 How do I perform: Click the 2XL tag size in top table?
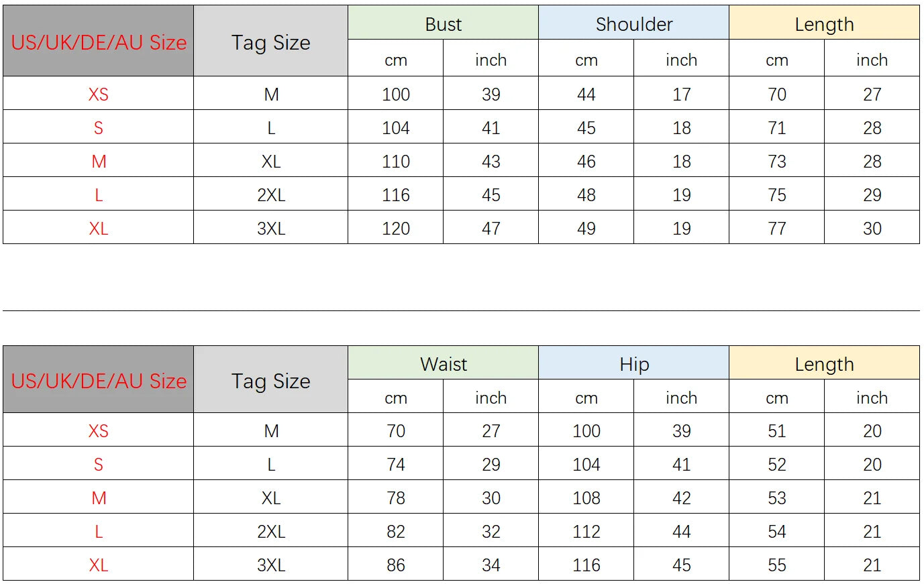(271, 194)
